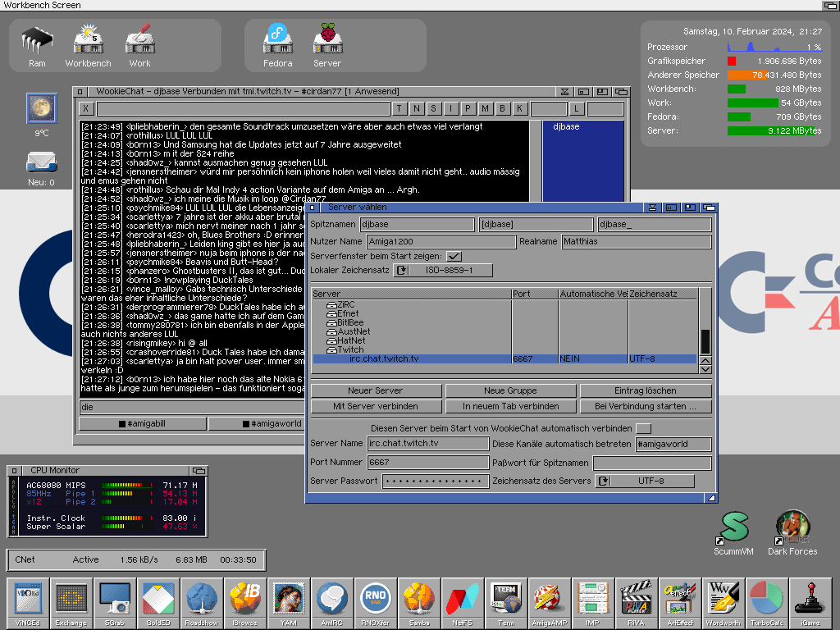Toggle the I mode button in WookieChat
This screenshot has height=630, width=840.
click(450, 109)
